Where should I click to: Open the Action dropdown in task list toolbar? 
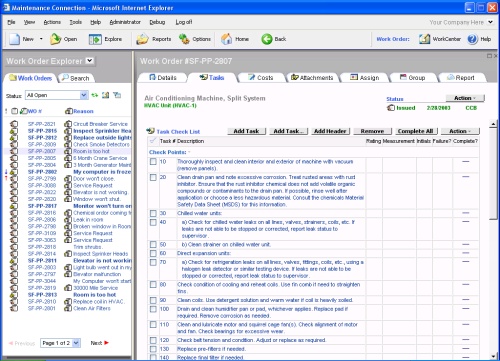tap(460, 131)
